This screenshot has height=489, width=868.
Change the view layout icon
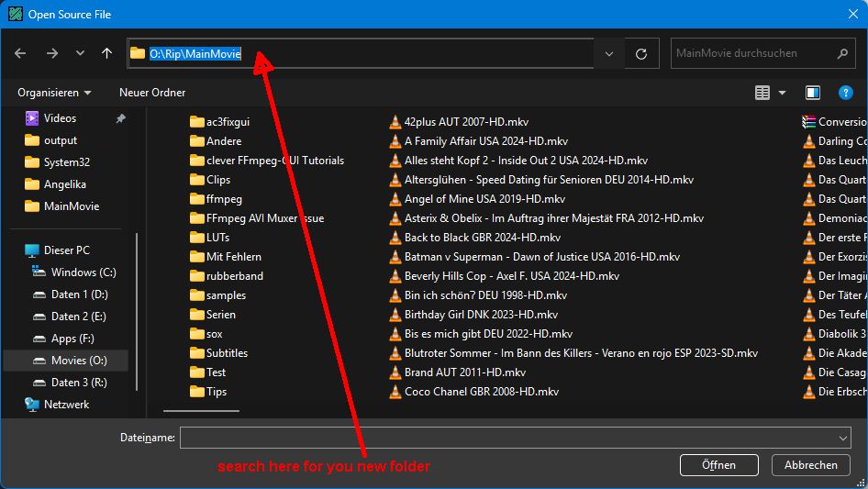tap(762, 93)
